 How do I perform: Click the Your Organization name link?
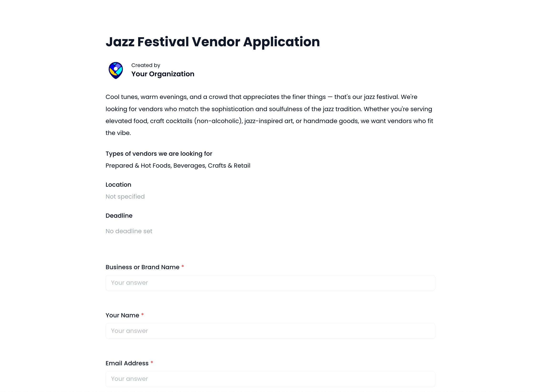(x=163, y=74)
